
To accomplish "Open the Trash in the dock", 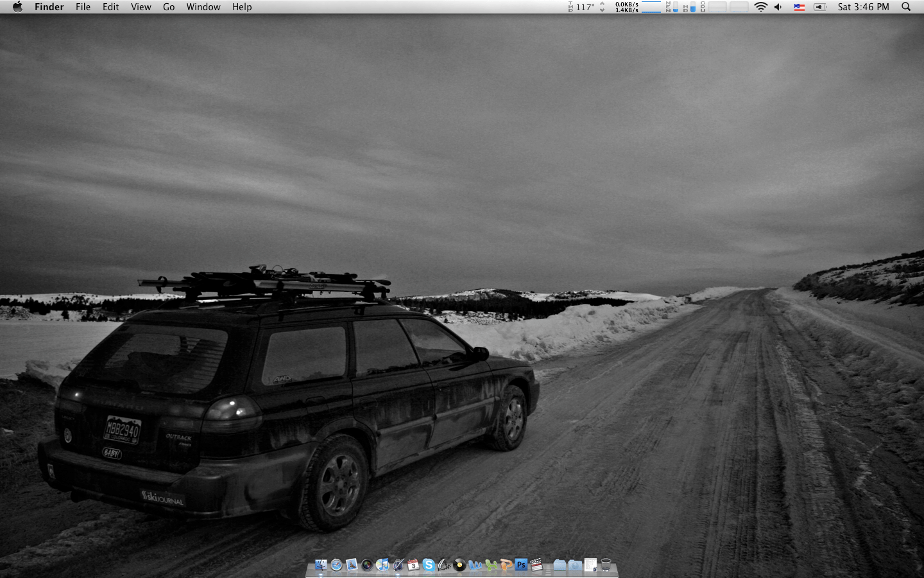I will pos(605,565).
